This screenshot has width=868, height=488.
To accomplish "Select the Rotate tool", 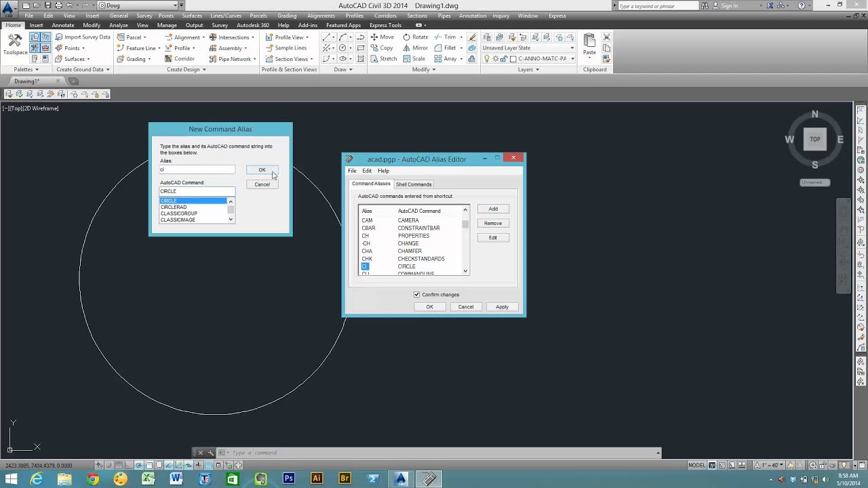I will pyautogui.click(x=415, y=37).
